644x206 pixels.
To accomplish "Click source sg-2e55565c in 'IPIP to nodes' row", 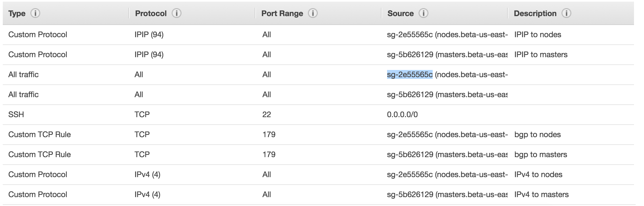I will 447,34.
